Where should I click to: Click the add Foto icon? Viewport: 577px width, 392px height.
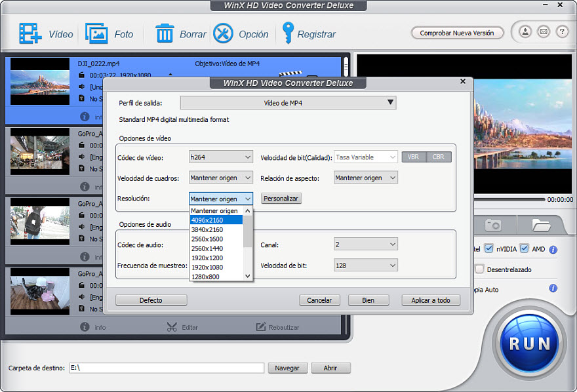[x=96, y=33]
